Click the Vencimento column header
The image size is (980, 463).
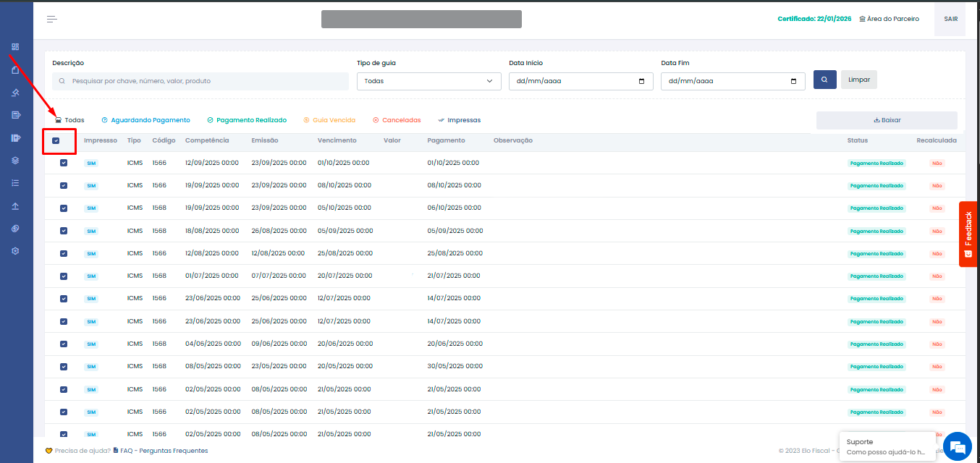coord(337,140)
